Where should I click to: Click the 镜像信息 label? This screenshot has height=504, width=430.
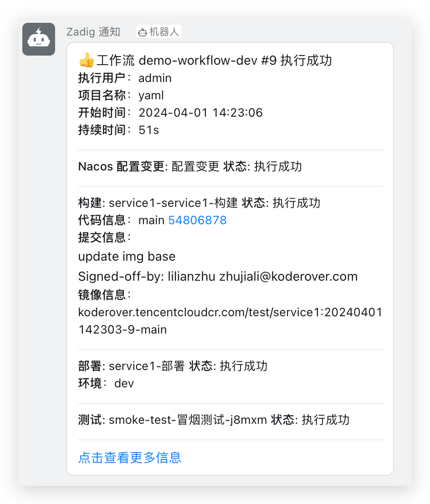coord(104,294)
